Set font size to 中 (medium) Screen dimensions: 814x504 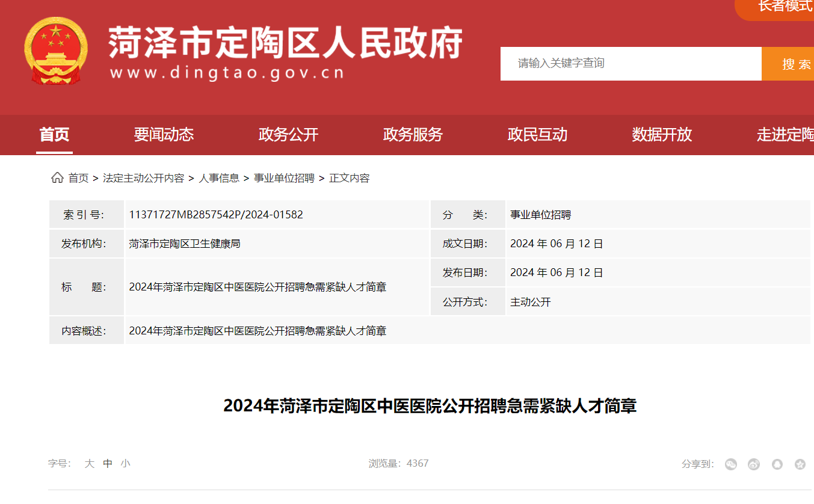(108, 463)
